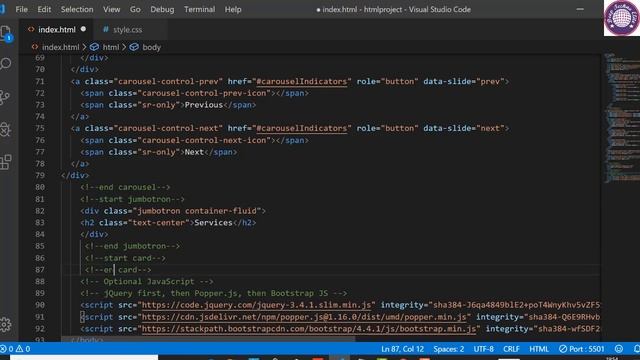Viewport: 640px width, 360px height.
Task: Click the text 'Previous' on line 73
Action: (x=204, y=105)
